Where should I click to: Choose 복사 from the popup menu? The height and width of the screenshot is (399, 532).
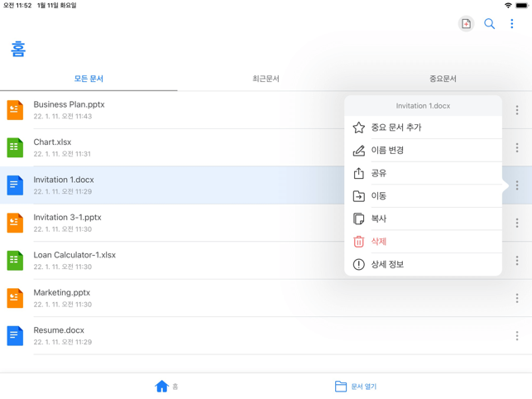[x=423, y=219]
